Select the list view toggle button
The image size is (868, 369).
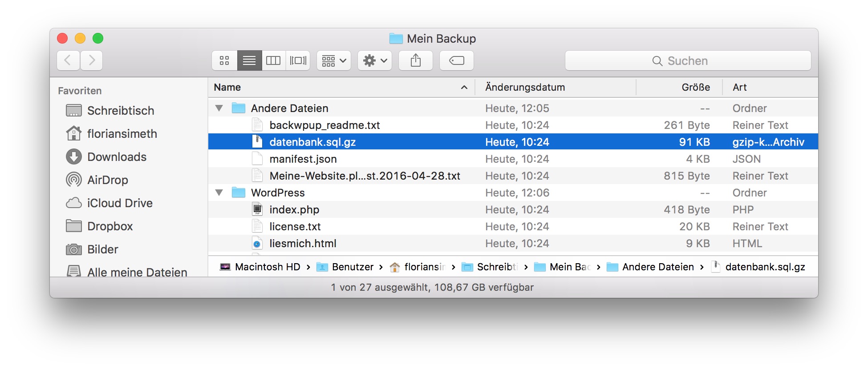(249, 60)
